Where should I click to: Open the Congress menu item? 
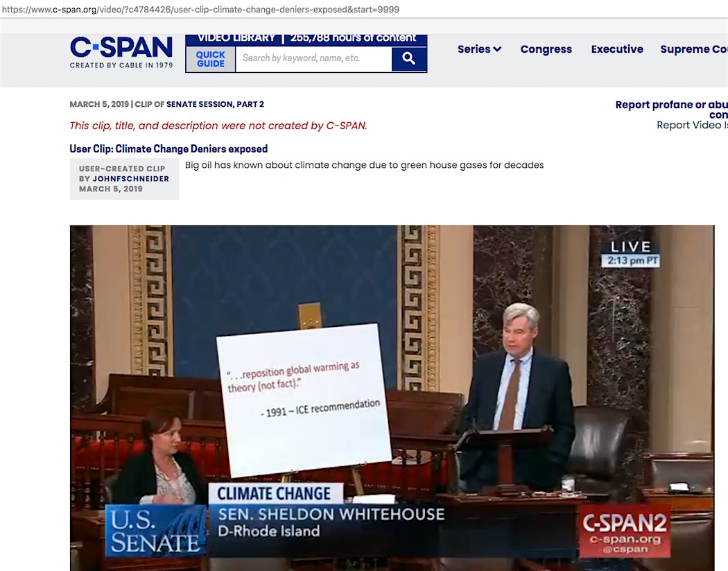click(546, 49)
